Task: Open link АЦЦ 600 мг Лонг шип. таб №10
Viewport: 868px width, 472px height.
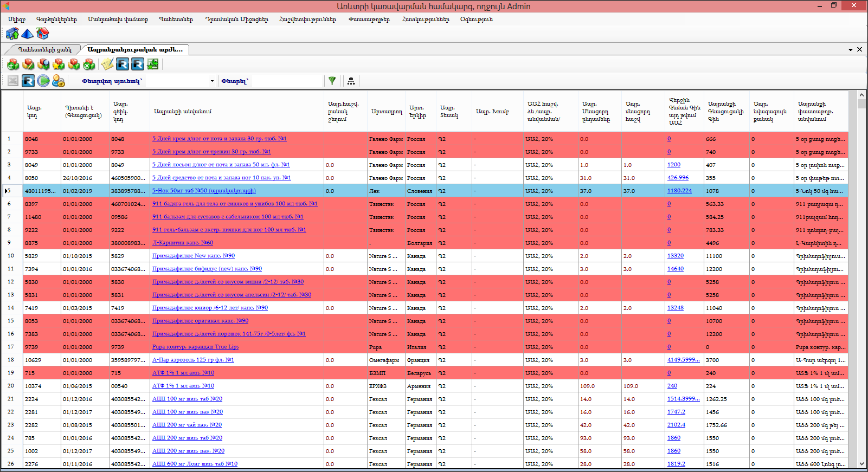Action: coord(195,464)
